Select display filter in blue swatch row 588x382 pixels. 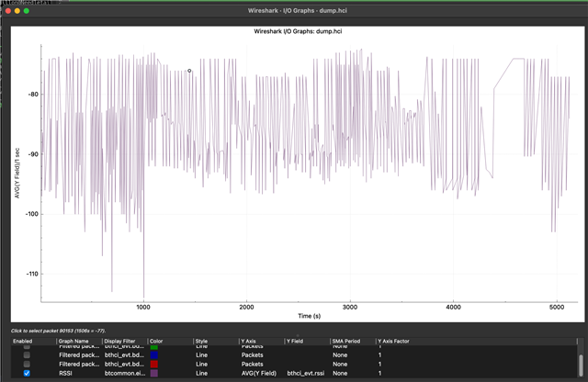[x=124, y=354]
